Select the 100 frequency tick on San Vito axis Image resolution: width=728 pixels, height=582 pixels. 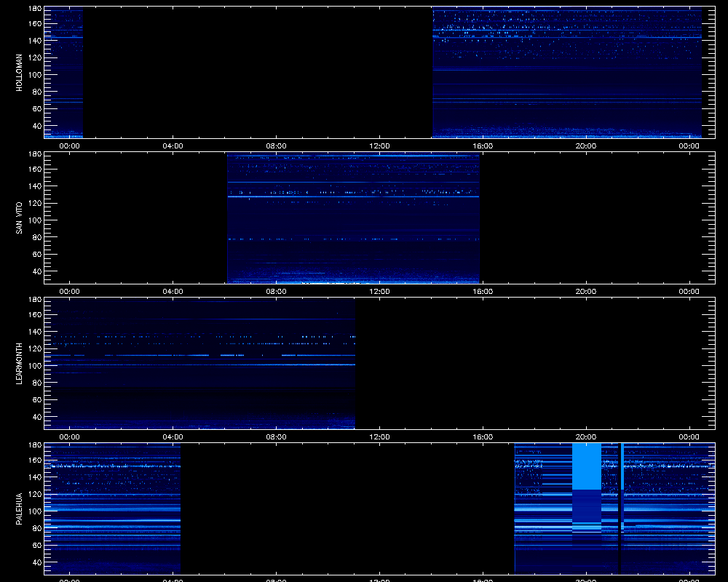point(35,220)
